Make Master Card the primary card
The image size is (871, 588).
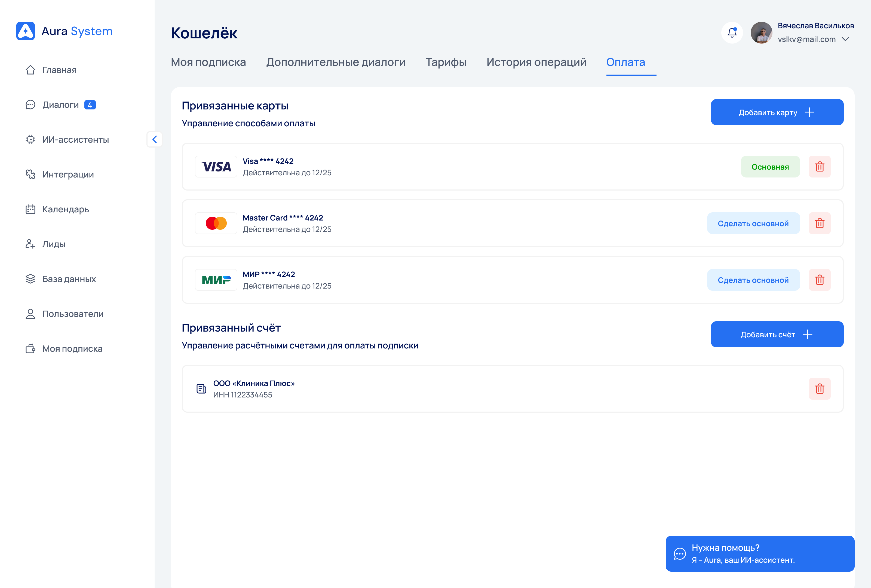[753, 223]
